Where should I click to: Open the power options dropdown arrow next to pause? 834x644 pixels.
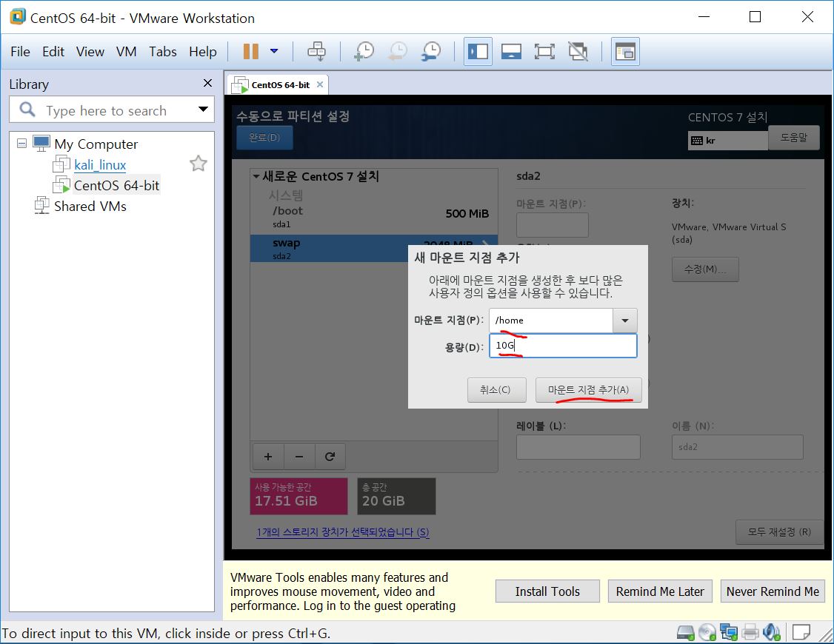[x=274, y=52]
